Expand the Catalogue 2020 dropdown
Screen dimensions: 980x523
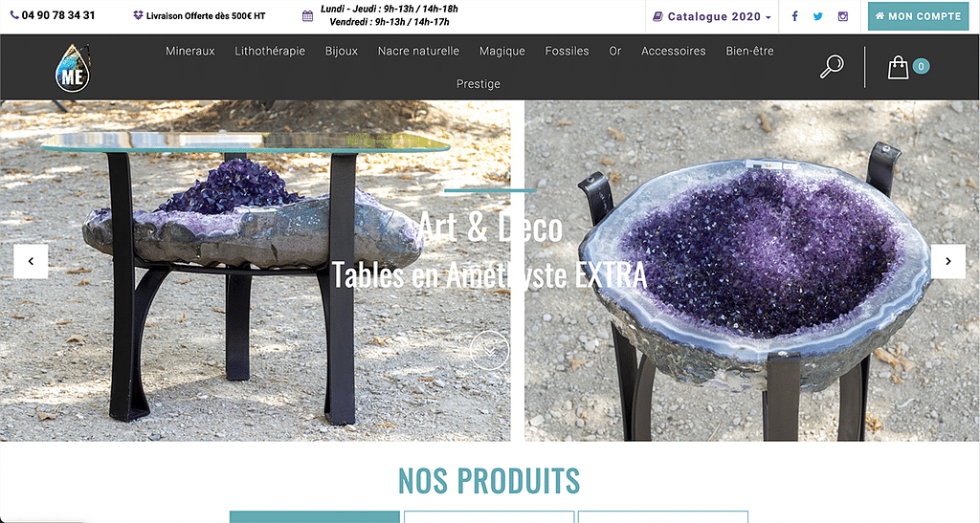click(x=712, y=17)
